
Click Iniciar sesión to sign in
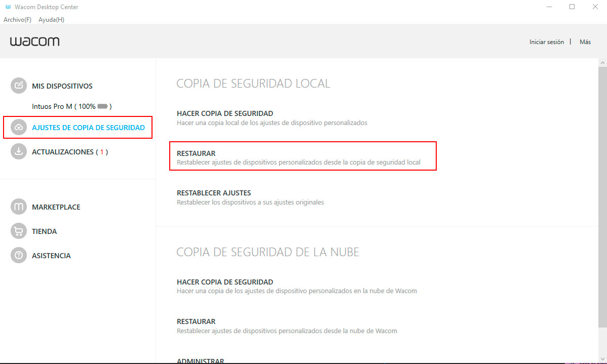point(546,42)
